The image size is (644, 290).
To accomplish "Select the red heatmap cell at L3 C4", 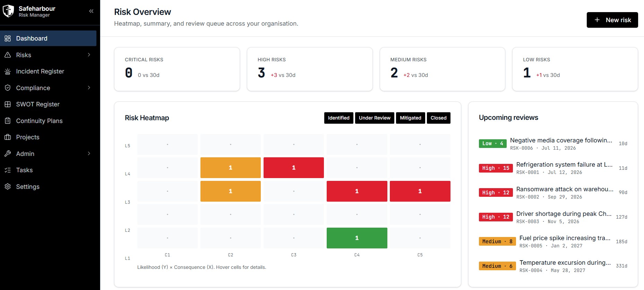I will tap(357, 191).
